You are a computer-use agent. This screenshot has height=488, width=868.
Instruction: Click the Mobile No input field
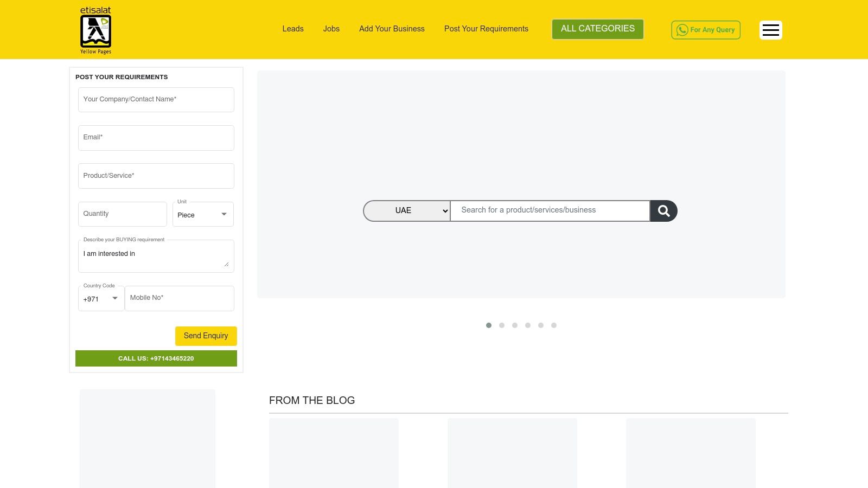(179, 298)
